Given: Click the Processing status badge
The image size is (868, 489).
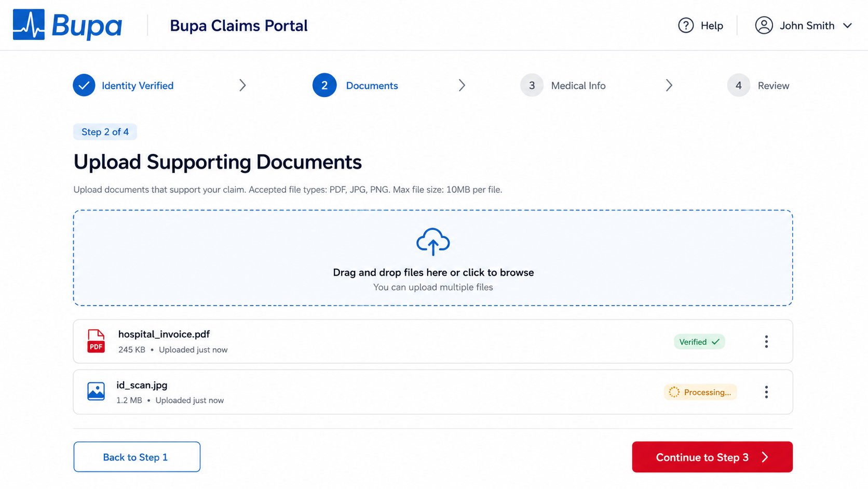Looking at the screenshot, I should tap(700, 392).
